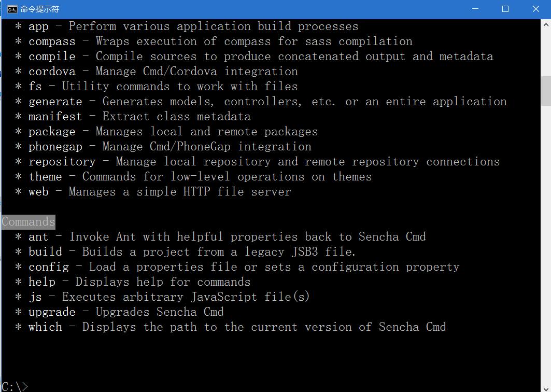
Task: Click 'Manage Cmd/PhoneGap integration' description
Action: pyautogui.click(x=207, y=147)
